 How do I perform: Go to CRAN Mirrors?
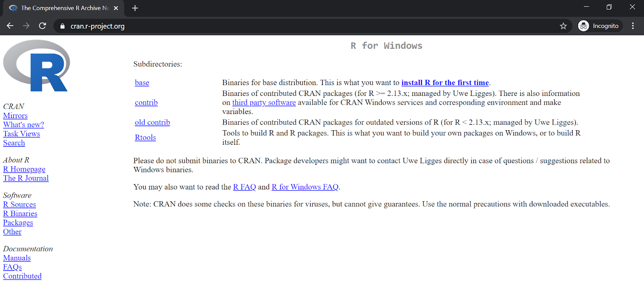[15, 116]
